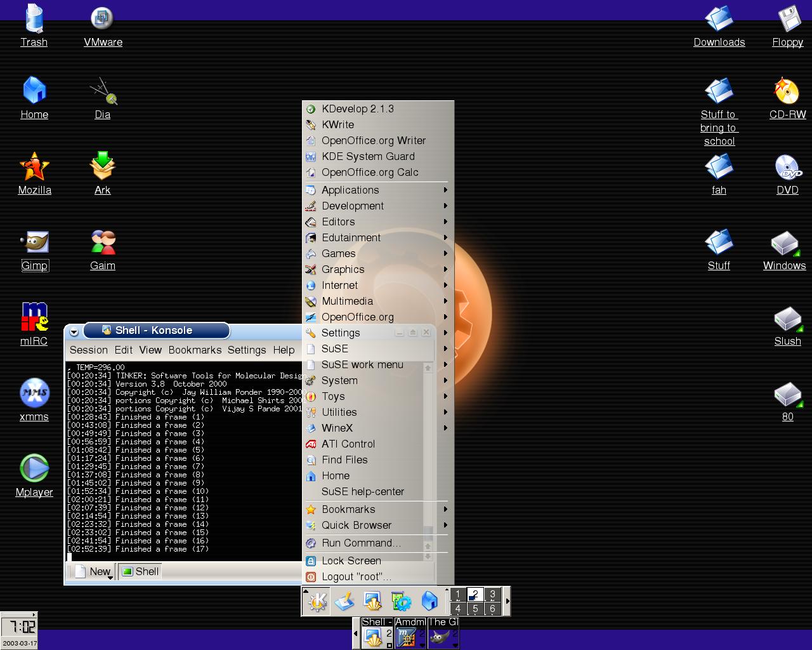This screenshot has height=650, width=812.
Task: Click the panel right scroll arrow by pager
Action: [x=506, y=601]
